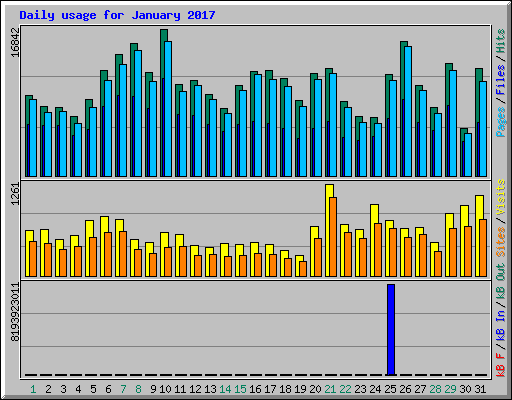Click day label 1 on the x-axis
512x400 pixels.
(x=33, y=389)
